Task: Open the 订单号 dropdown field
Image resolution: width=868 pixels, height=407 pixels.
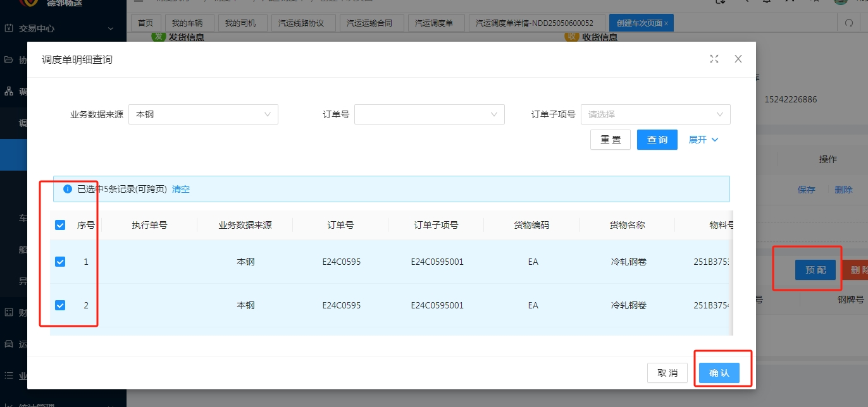Action: point(429,114)
